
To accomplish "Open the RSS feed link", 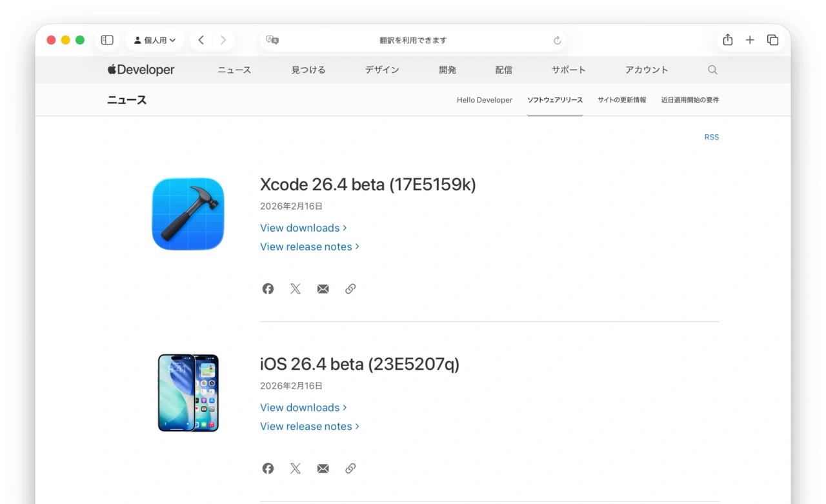I will (x=712, y=137).
